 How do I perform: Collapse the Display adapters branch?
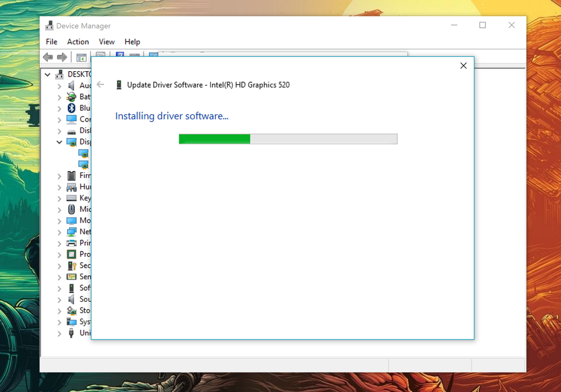coord(59,142)
